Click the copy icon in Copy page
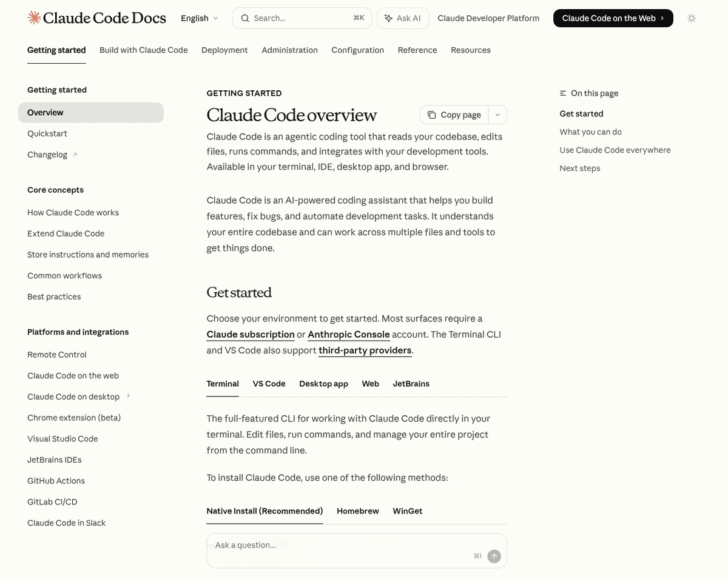 tap(431, 115)
